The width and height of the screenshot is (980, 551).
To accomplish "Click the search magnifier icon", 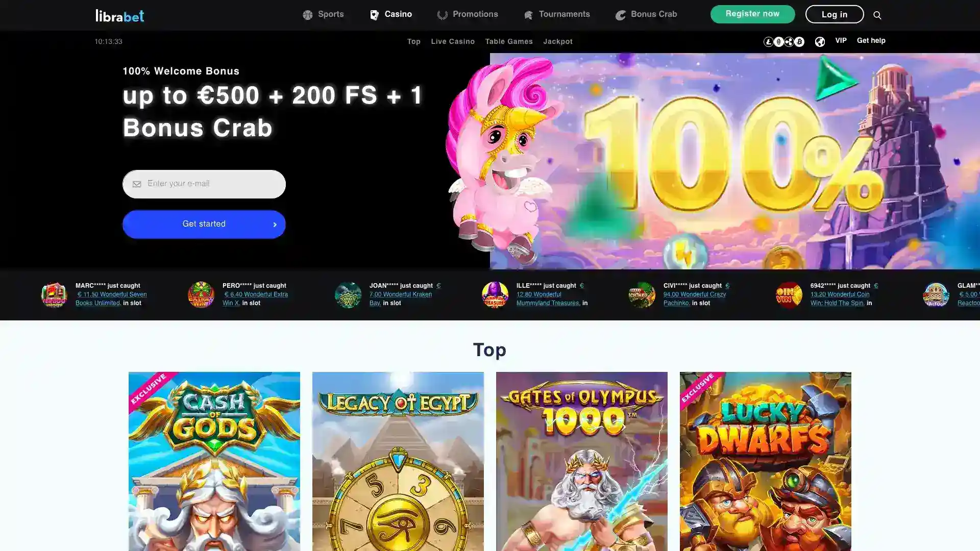I will click(x=877, y=15).
